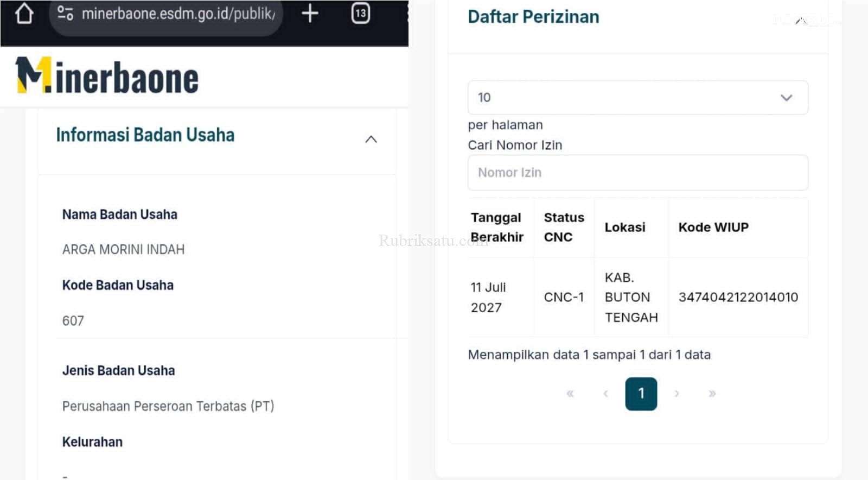Screen dimensions: 868x480
Task: Go to previous page arrow
Action: (x=605, y=394)
